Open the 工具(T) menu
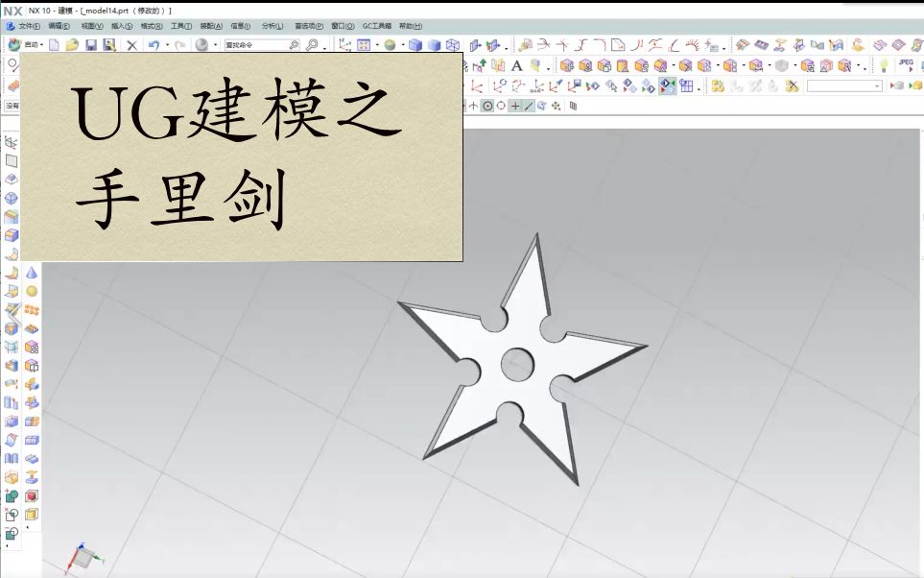This screenshot has height=578, width=924. pos(181,26)
